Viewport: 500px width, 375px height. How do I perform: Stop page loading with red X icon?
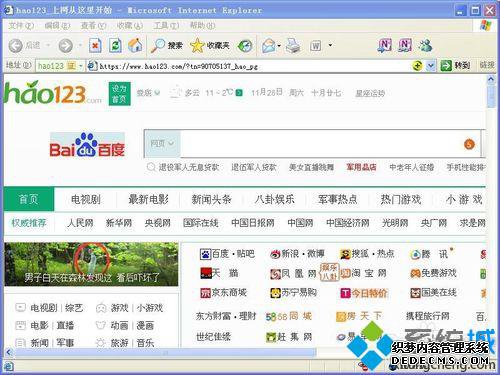[95, 46]
